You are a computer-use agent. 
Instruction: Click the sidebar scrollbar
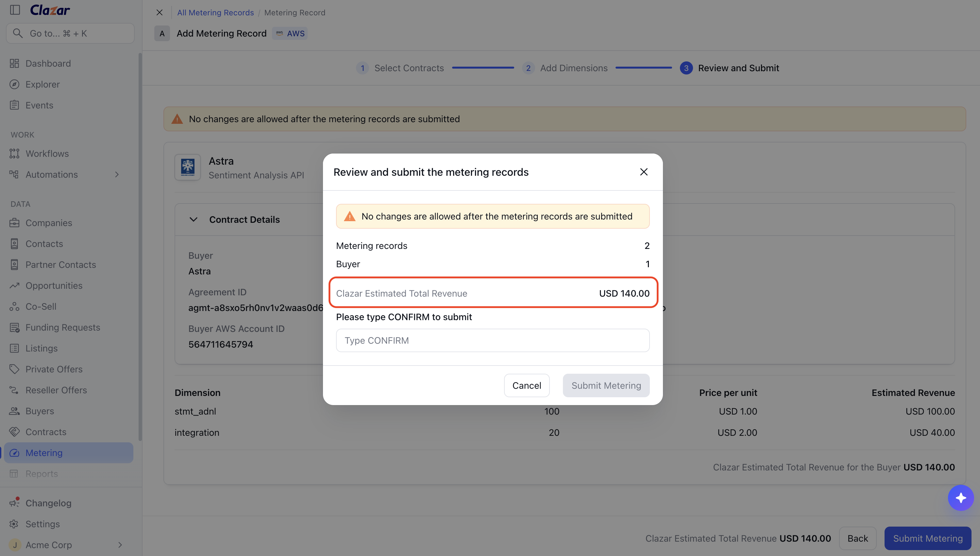140,247
